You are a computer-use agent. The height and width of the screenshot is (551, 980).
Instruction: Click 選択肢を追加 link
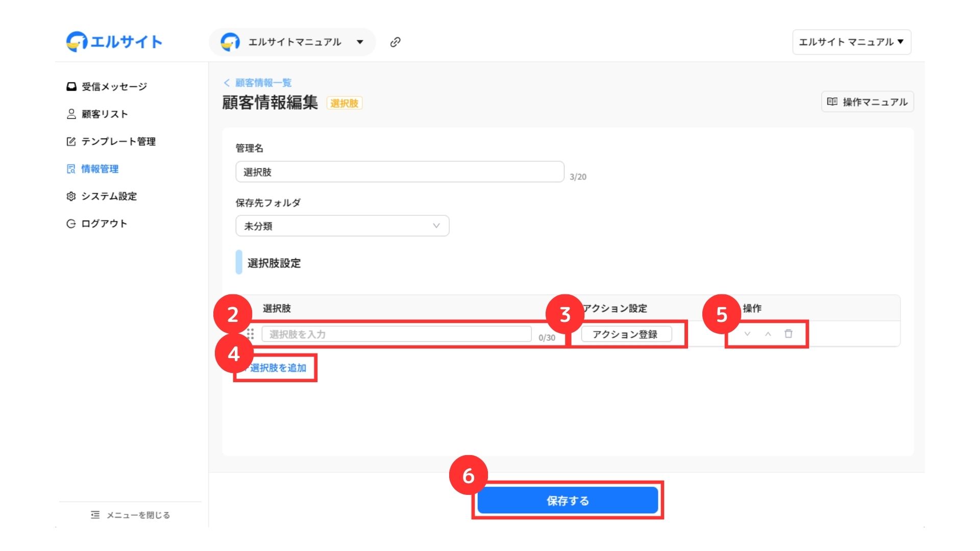click(278, 368)
